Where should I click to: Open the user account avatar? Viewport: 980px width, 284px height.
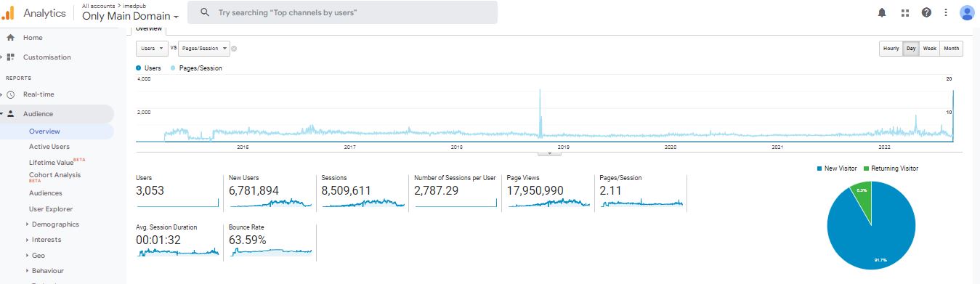click(967, 12)
